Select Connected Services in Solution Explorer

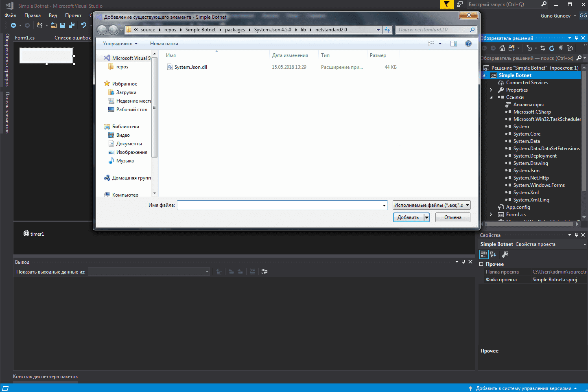pyautogui.click(x=527, y=83)
